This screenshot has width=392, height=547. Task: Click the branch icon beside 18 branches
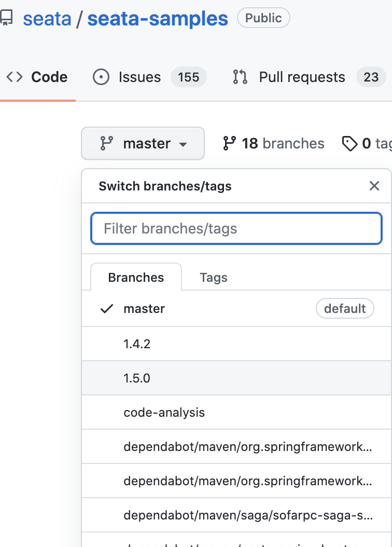coord(229,143)
